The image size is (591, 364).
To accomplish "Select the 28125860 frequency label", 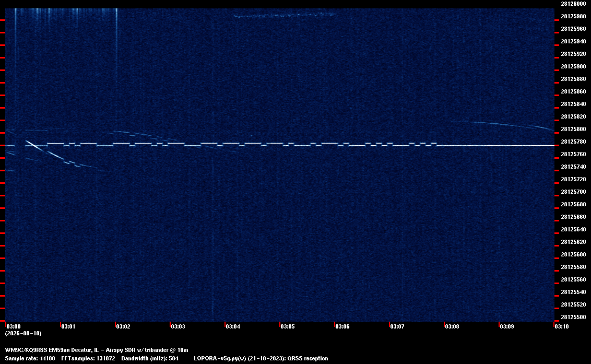I will (x=573, y=91).
